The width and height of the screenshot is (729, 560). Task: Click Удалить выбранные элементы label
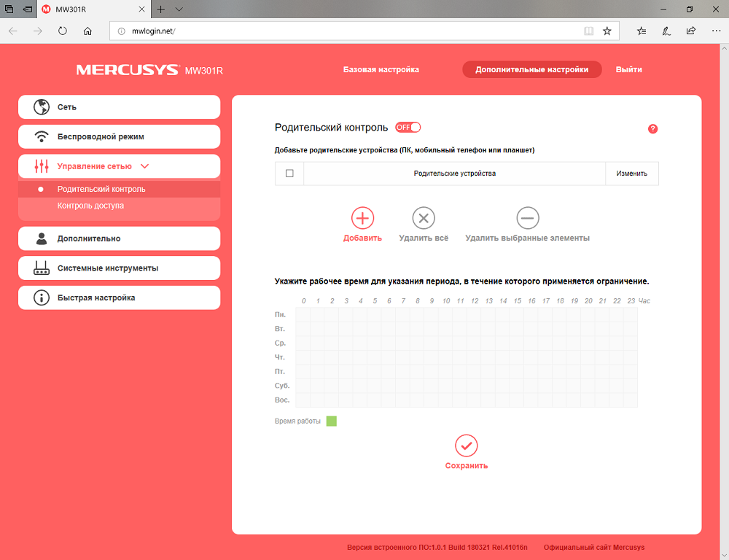pos(528,238)
